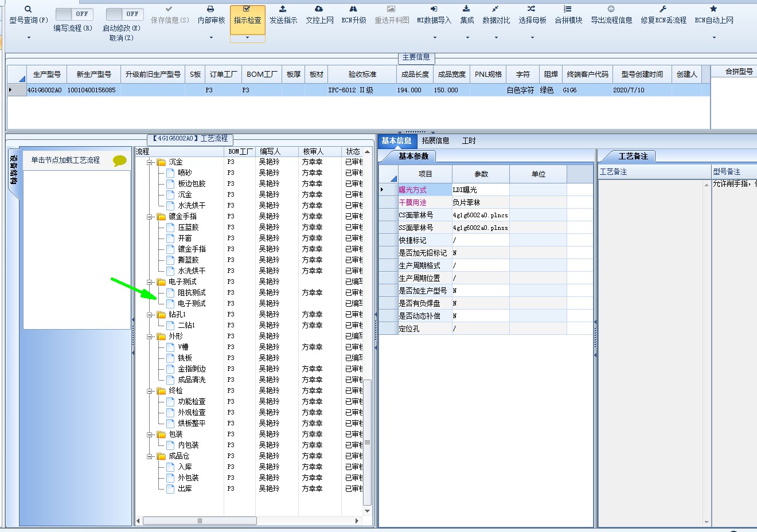Open the 指示检查 dropdown arrow

[x=247, y=38]
